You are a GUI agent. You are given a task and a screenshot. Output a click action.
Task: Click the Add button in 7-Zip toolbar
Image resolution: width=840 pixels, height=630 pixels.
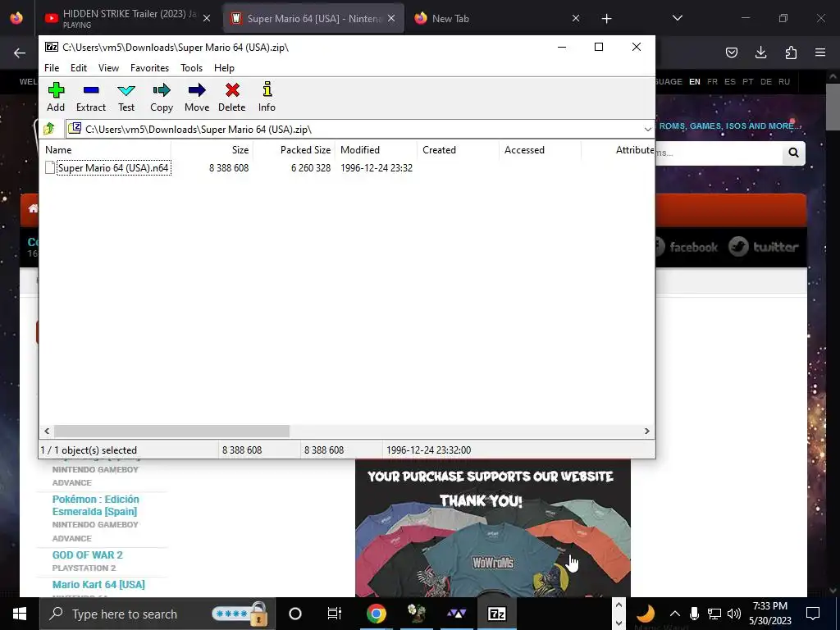(56, 97)
